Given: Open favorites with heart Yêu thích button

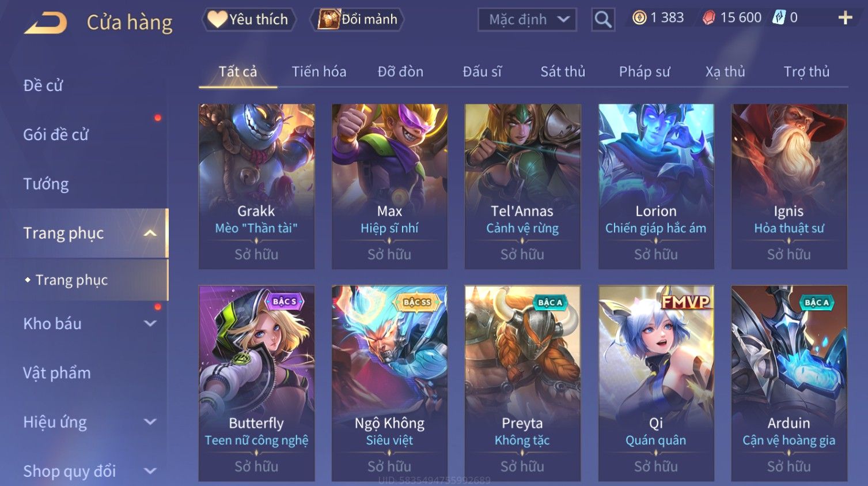Looking at the screenshot, I should click(x=248, y=19).
